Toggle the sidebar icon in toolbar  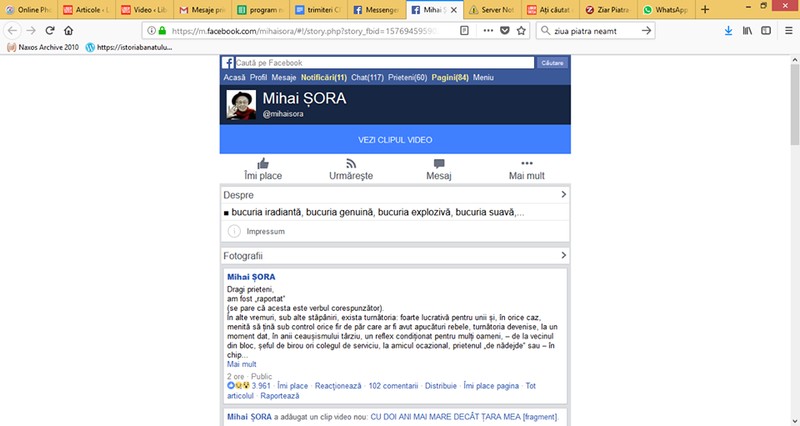766,31
